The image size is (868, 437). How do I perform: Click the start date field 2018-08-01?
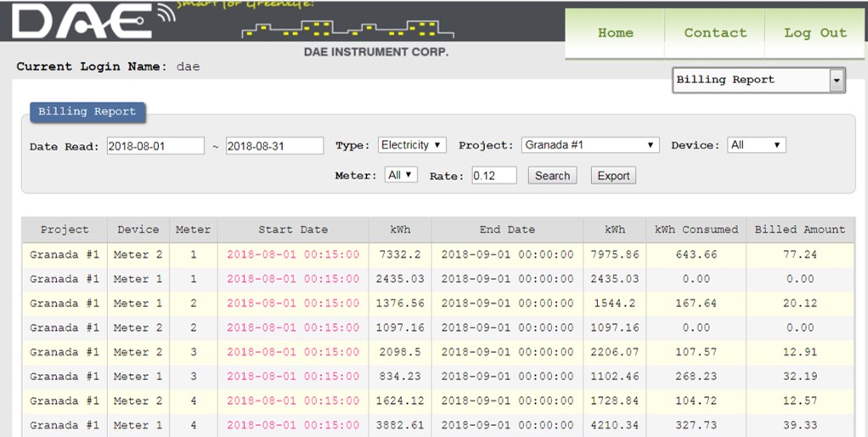click(155, 146)
